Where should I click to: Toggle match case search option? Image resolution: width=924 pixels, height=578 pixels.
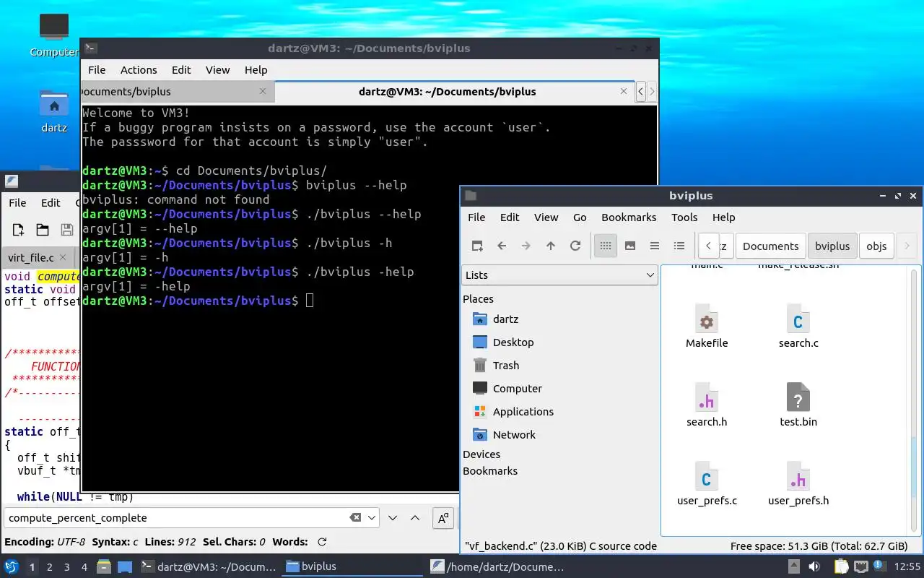click(444, 517)
